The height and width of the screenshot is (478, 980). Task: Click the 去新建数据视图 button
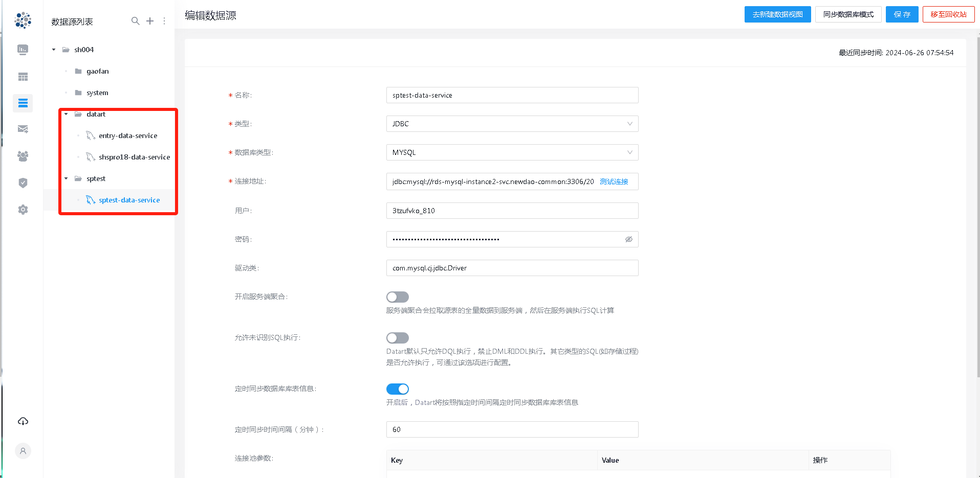(777, 14)
